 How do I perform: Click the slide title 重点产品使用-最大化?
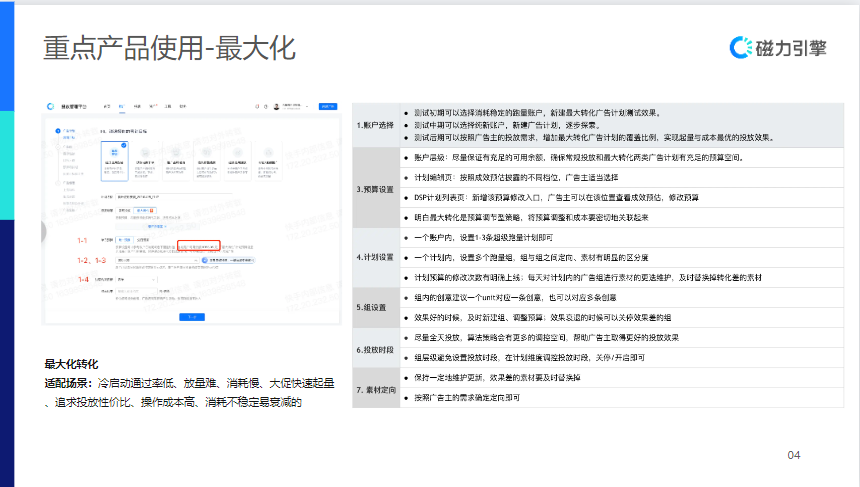(169, 48)
